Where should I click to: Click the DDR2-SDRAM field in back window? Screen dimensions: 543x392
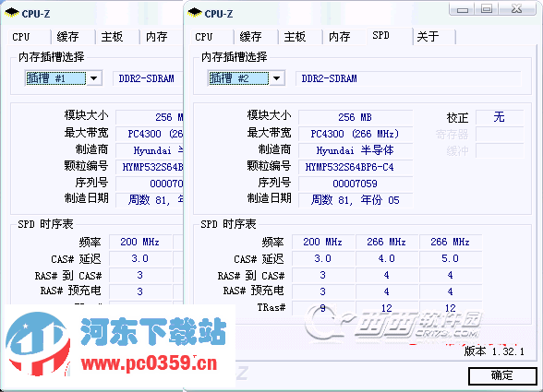pos(148,78)
